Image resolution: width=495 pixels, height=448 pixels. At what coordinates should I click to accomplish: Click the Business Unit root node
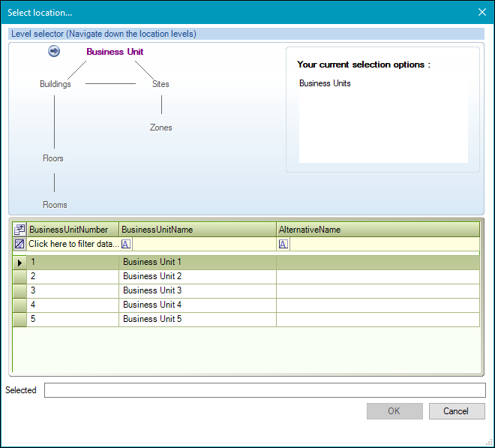click(x=115, y=52)
